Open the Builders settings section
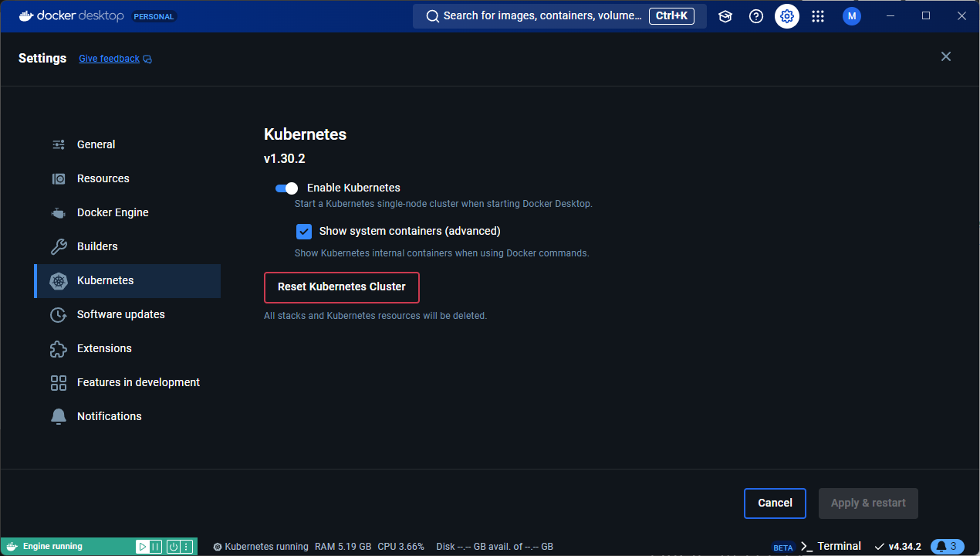The height and width of the screenshot is (556, 980). 127,246
